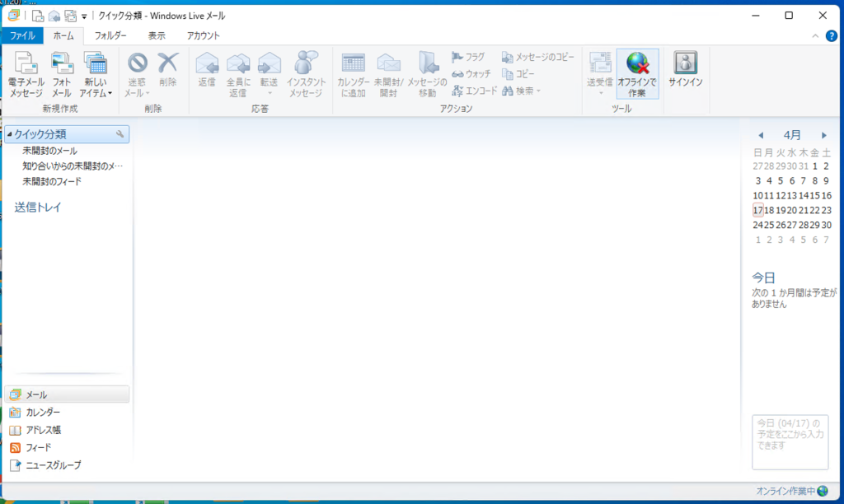844x504 pixels.
Task: Open the 新しいアイテム menu
Action: pyautogui.click(x=96, y=74)
